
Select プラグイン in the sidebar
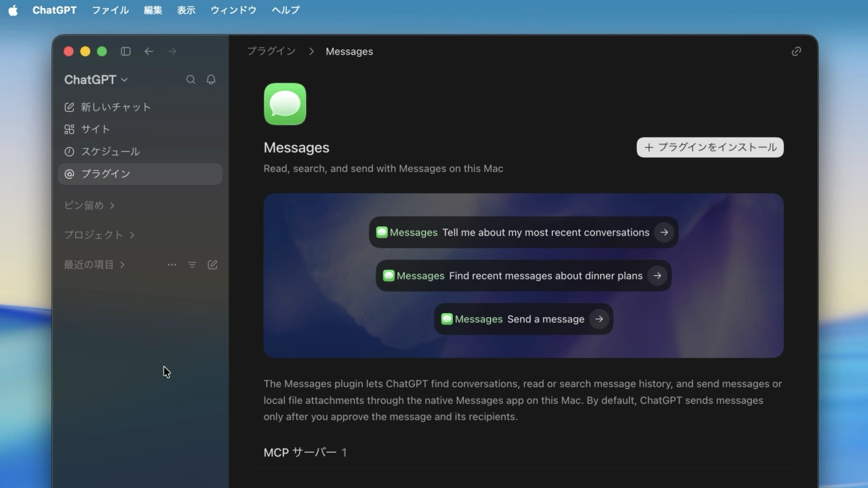click(140, 174)
